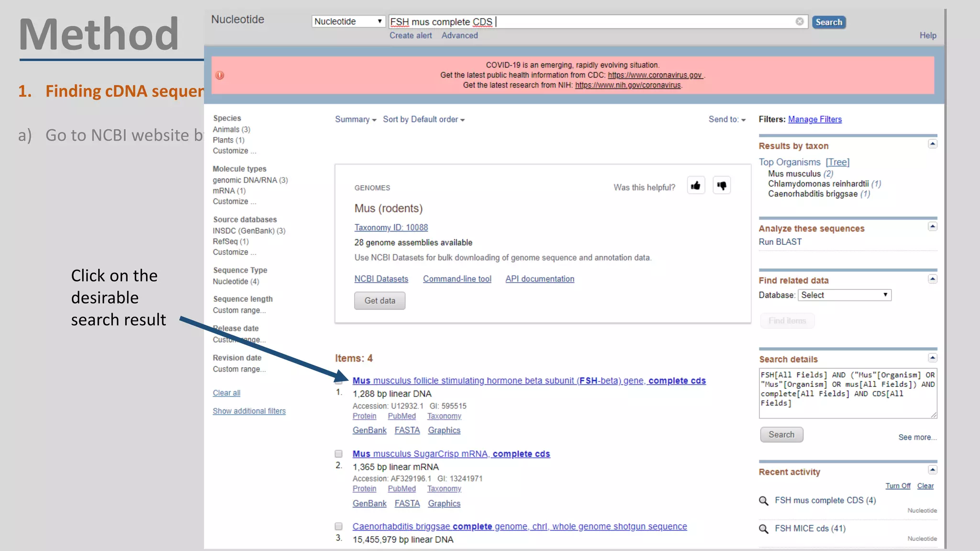The image size is (980, 551).
Task: Filter species by Plants (1)
Action: coord(229,140)
